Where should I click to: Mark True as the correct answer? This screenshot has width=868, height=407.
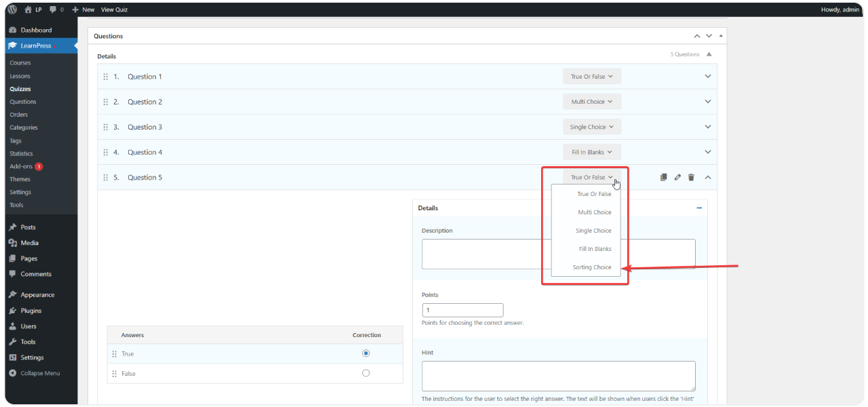[x=366, y=353]
